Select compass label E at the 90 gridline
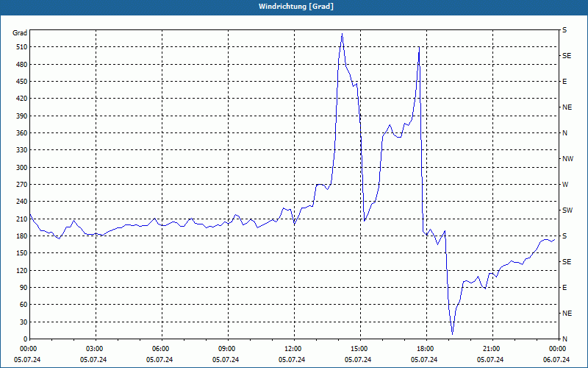Screen dimensions: 588x368 (564, 288)
